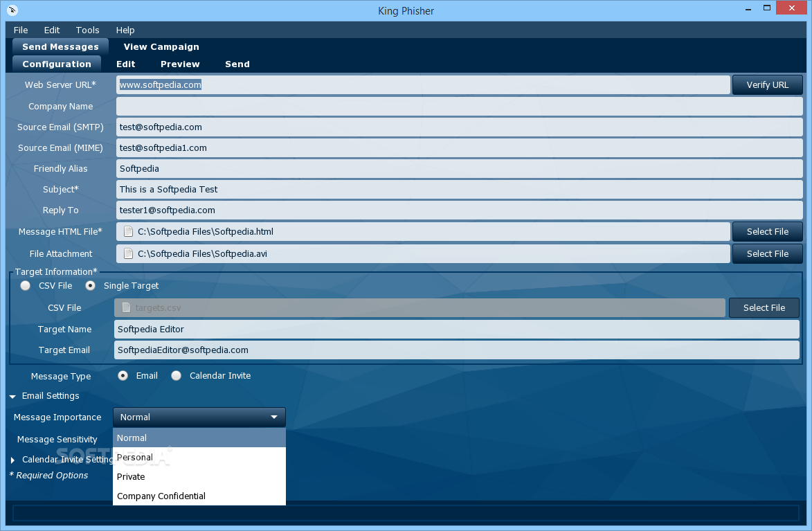Switch to the Send Messages tab

pos(61,46)
